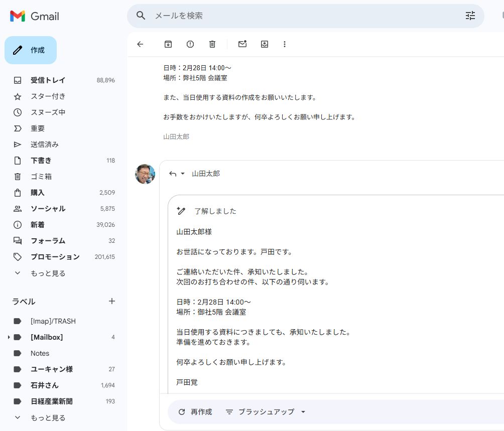This screenshot has width=504, height=431.
Task: Archive the open conversation
Action: click(x=168, y=44)
